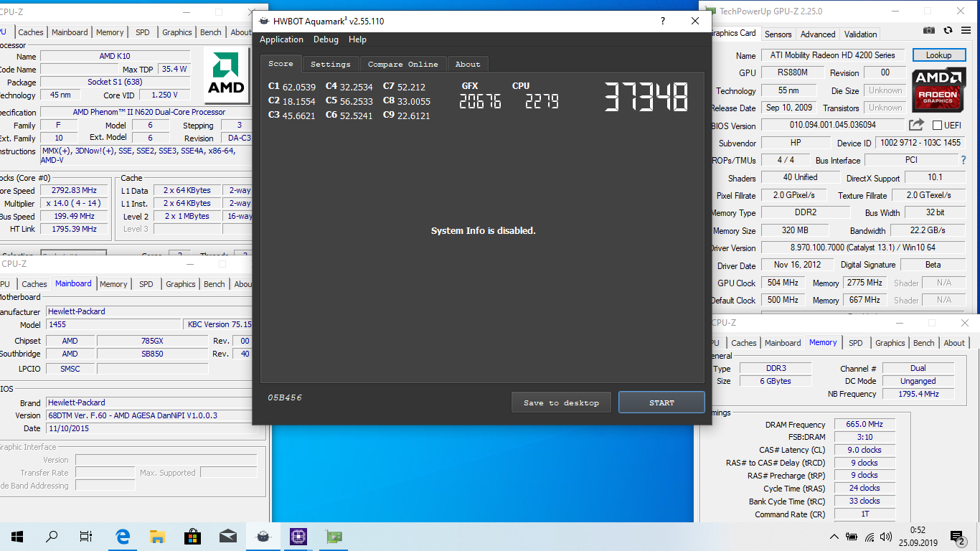Open Bench tab in top-left CPU-Z window
980x551 pixels.
pyautogui.click(x=211, y=32)
